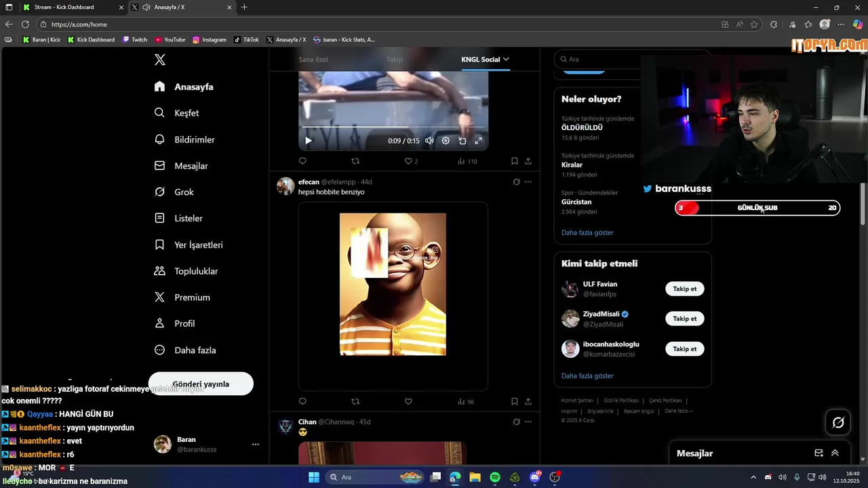Play the paused video
868x488 pixels.
click(308, 140)
